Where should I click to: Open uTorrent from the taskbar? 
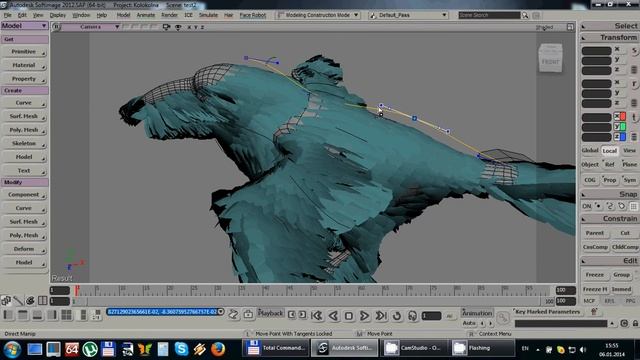click(90, 349)
